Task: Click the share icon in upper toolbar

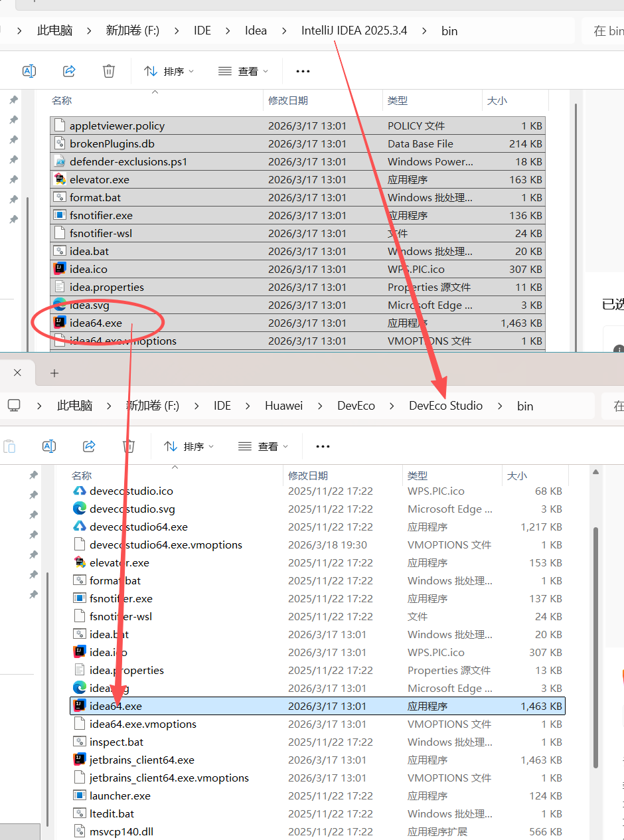Action: 69,71
